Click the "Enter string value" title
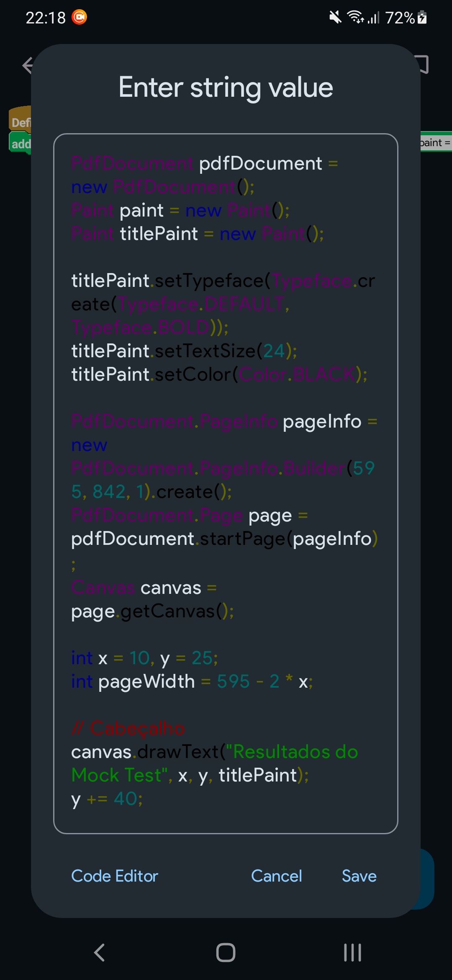 tap(226, 88)
